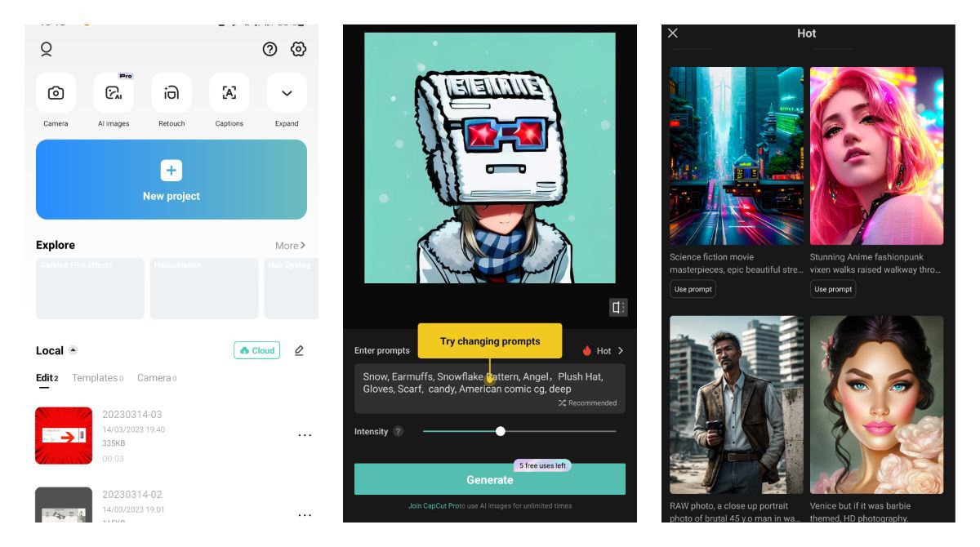Switch to the Templates tab
The image size is (980, 547).
coord(97,378)
